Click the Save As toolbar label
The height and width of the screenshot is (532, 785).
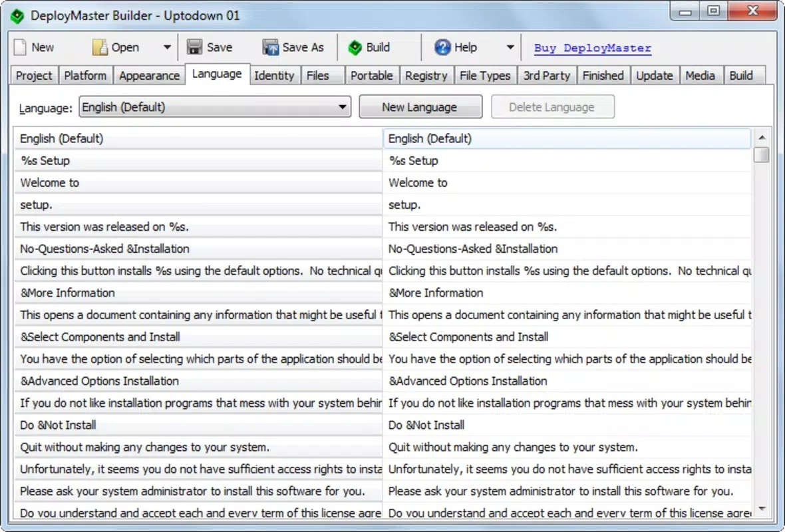tap(303, 47)
